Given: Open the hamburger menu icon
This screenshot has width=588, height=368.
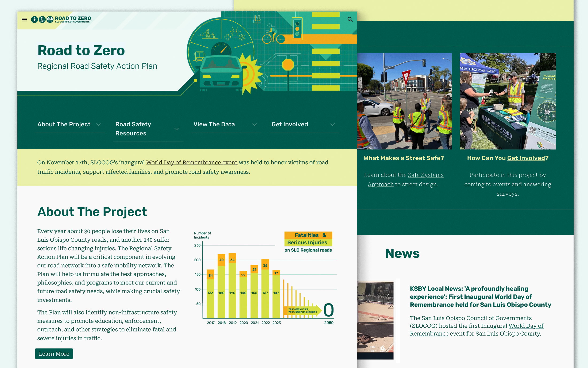Looking at the screenshot, I should coord(24,20).
